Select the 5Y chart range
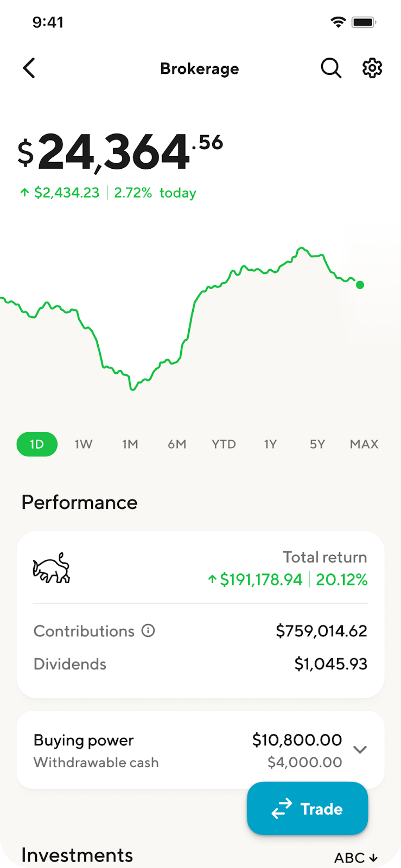 317,444
